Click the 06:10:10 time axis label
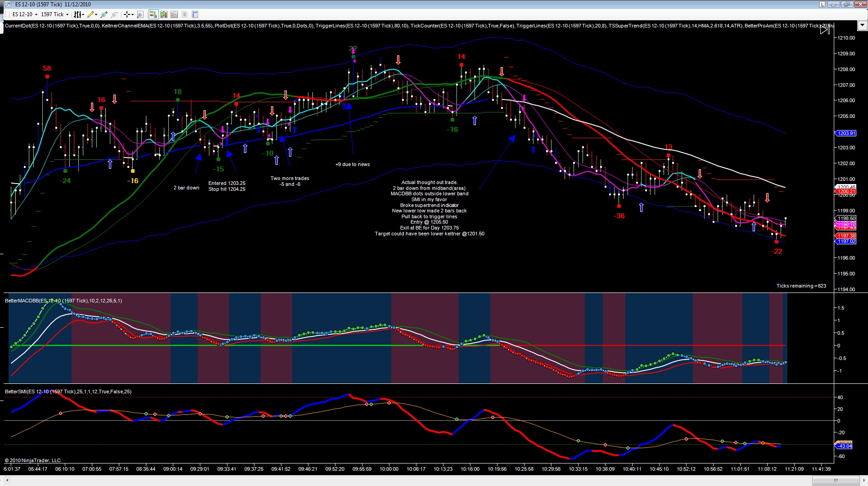 (x=65, y=469)
